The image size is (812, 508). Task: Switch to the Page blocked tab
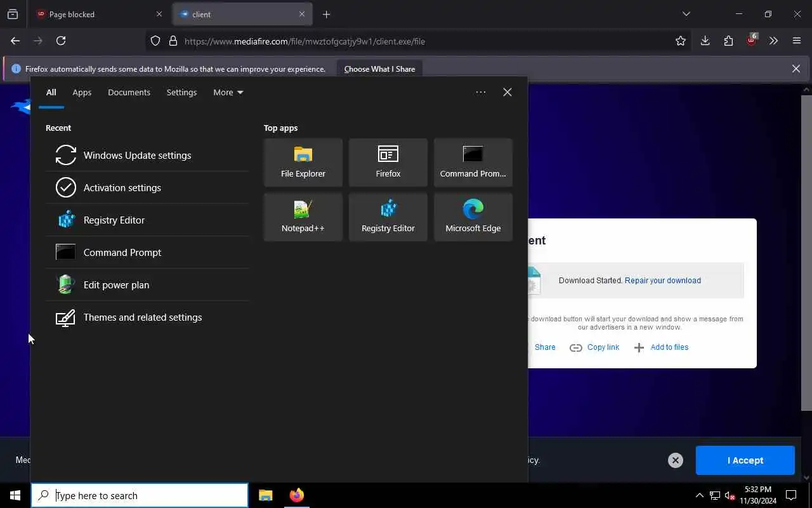[100, 14]
